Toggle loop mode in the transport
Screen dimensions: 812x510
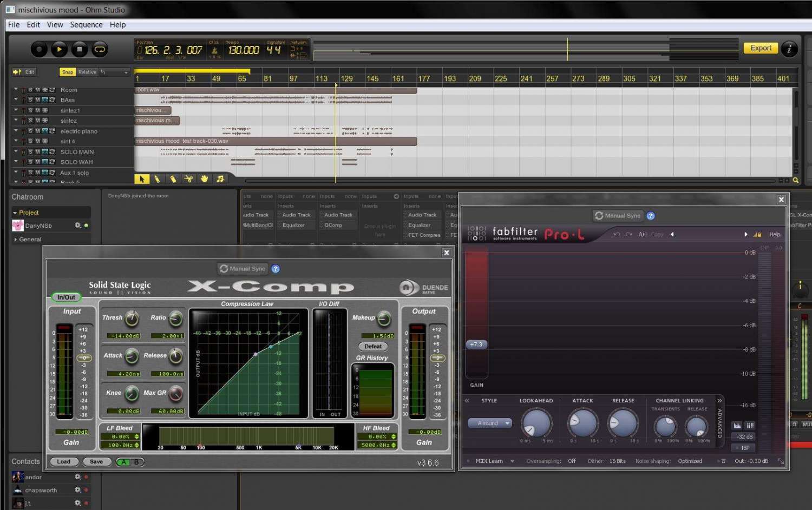(100, 50)
